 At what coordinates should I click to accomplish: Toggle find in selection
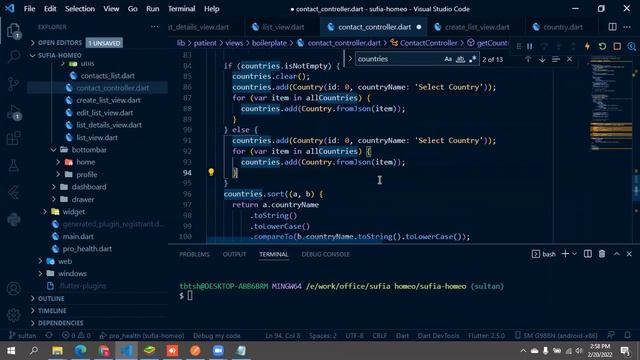click(556, 59)
